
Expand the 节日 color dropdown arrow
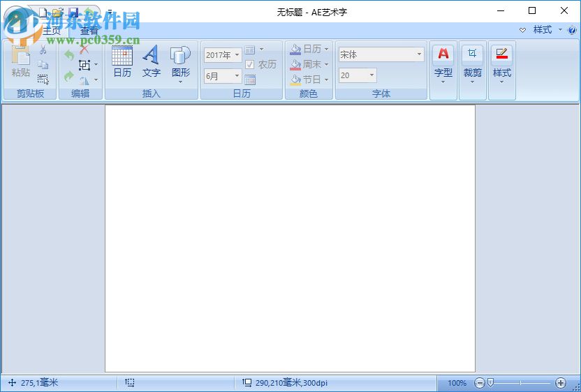click(326, 80)
